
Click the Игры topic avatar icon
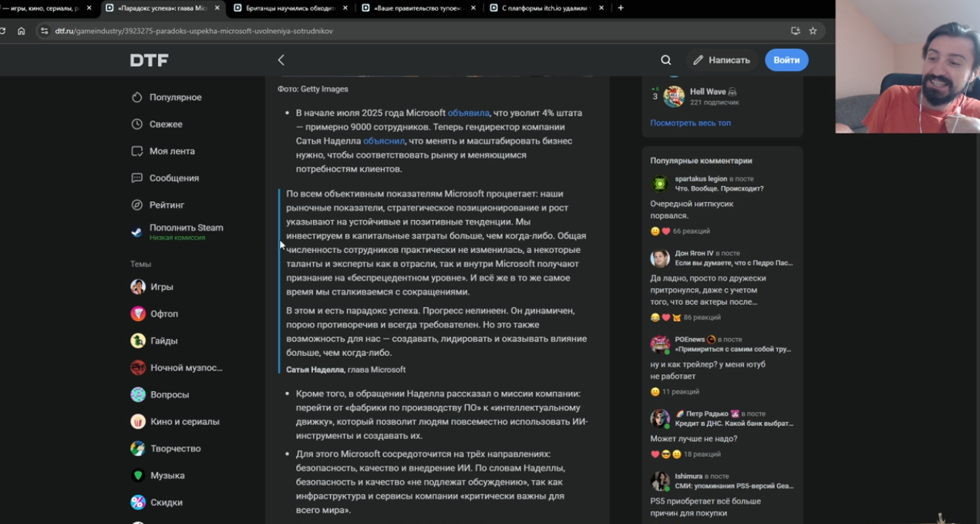[138, 287]
